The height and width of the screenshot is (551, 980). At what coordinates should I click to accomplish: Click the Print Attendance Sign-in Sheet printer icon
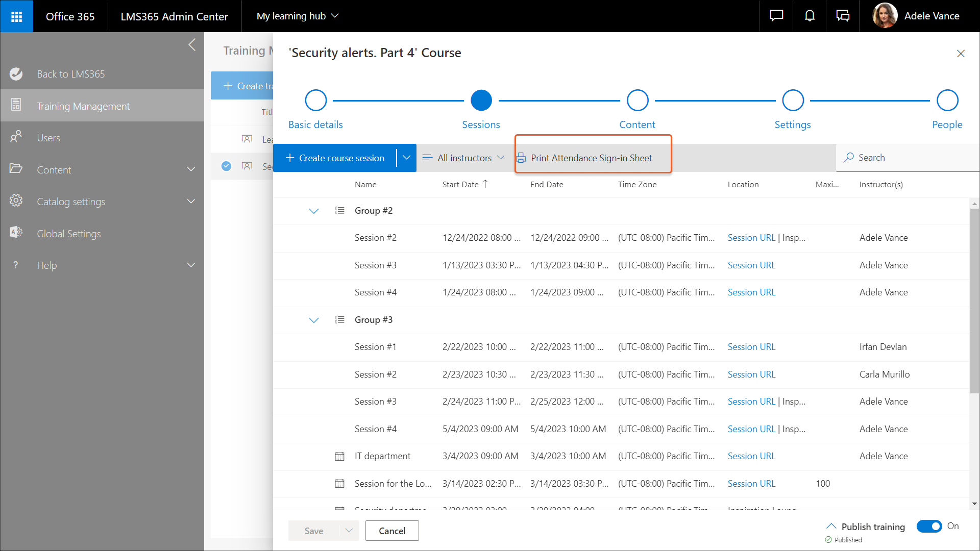521,158
